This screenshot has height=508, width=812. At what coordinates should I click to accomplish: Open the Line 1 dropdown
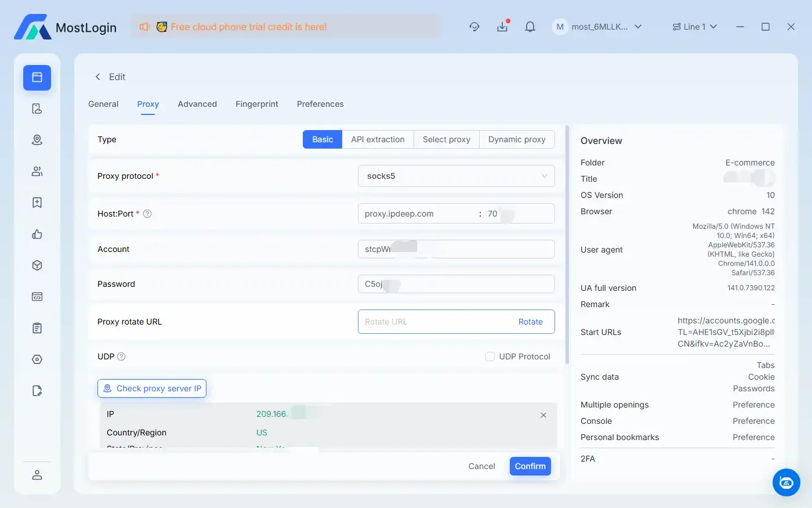pos(695,27)
